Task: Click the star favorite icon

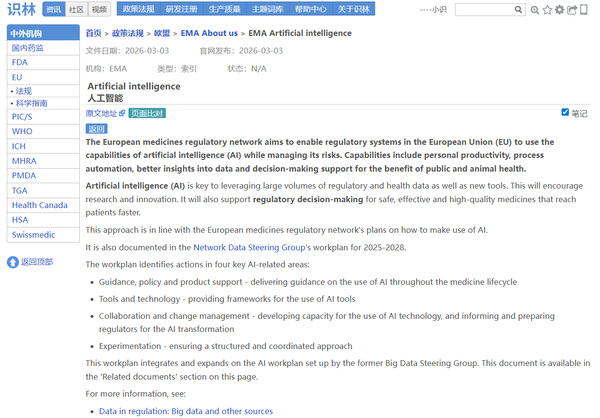Action: pos(547,10)
